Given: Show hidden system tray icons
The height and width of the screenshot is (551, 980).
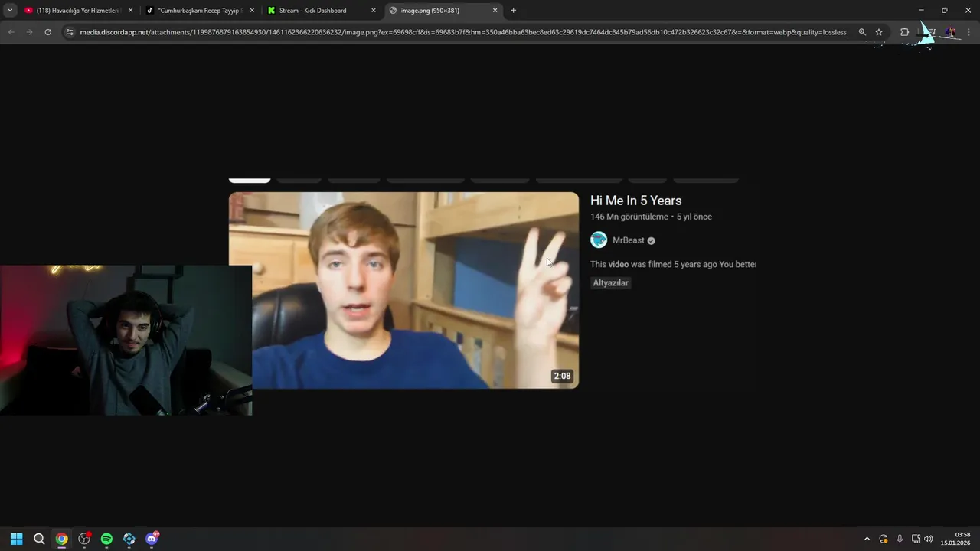Looking at the screenshot, I should pos(867,539).
